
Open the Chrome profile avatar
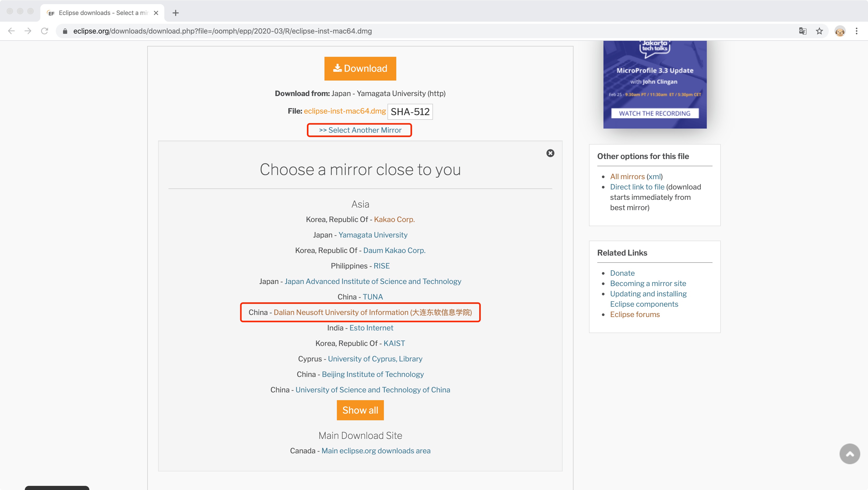click(x=840, y=31)
